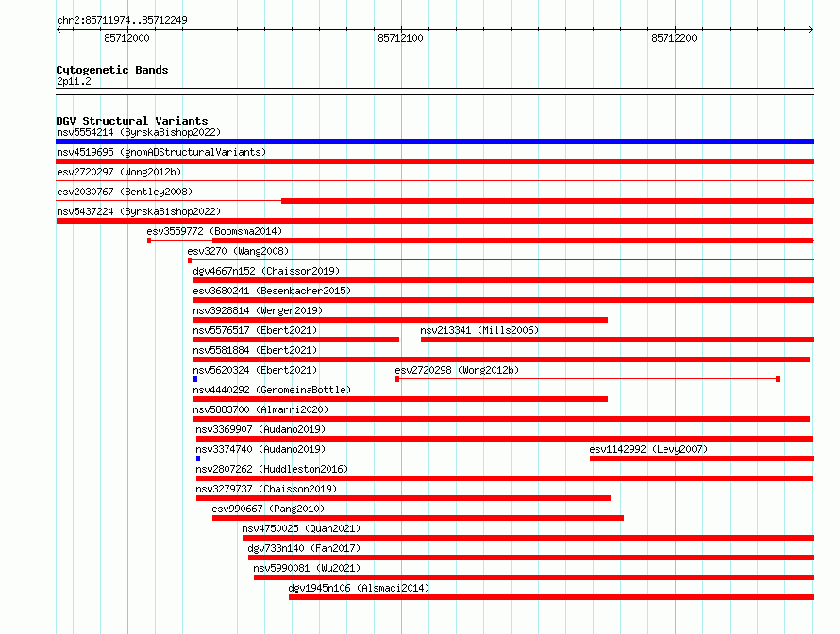Click the 85712200 ruler position label
This screenshot has width=840, height=634.
point(674,38)
